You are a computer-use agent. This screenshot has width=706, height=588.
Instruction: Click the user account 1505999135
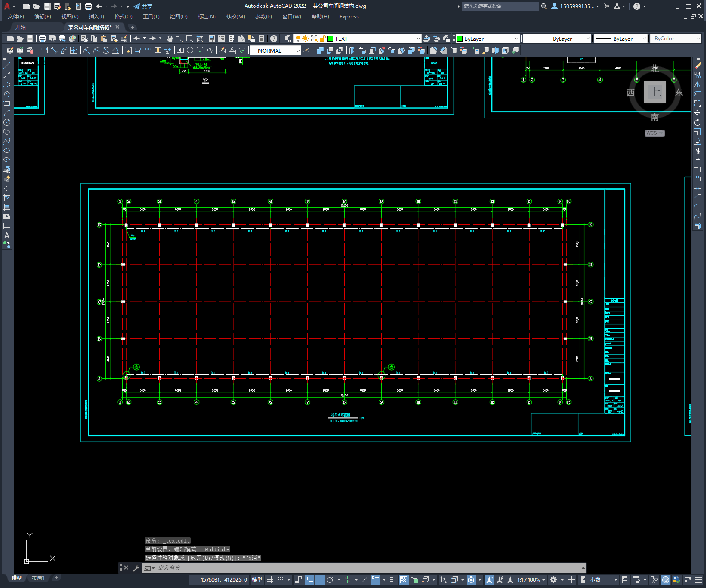coord(575,6)
